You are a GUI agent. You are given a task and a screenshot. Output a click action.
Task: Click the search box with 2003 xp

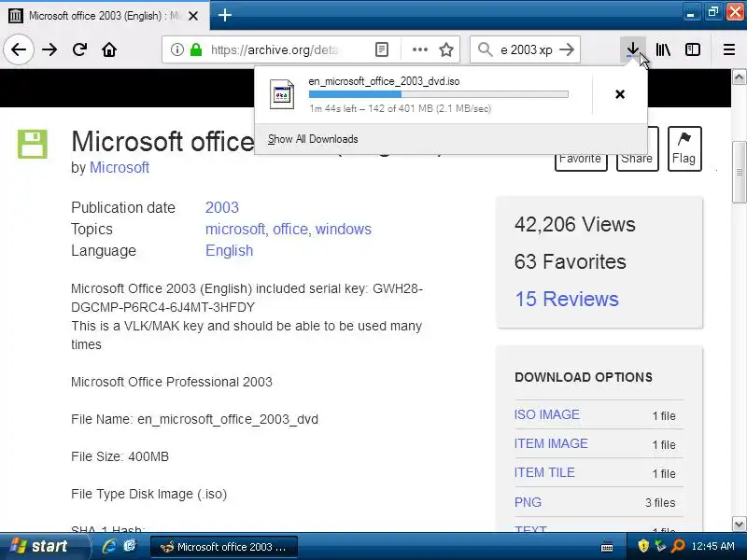(x=526, y=49)
